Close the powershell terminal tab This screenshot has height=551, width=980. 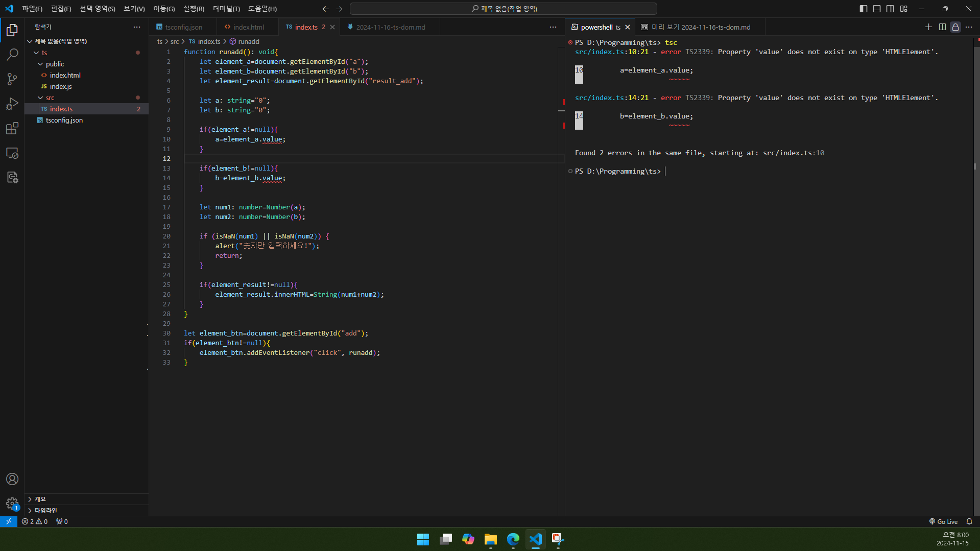point(628,27)
